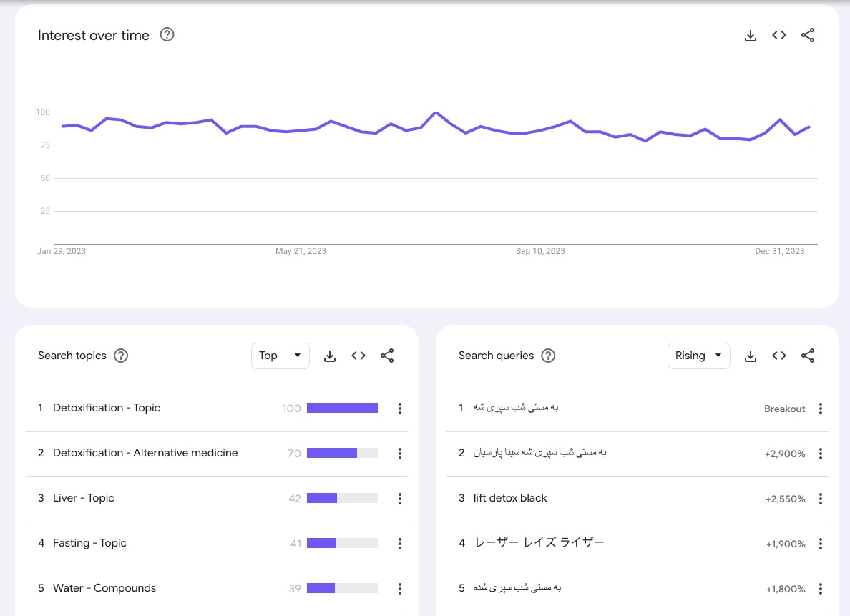Open help for Interest over time

[167, 35]
